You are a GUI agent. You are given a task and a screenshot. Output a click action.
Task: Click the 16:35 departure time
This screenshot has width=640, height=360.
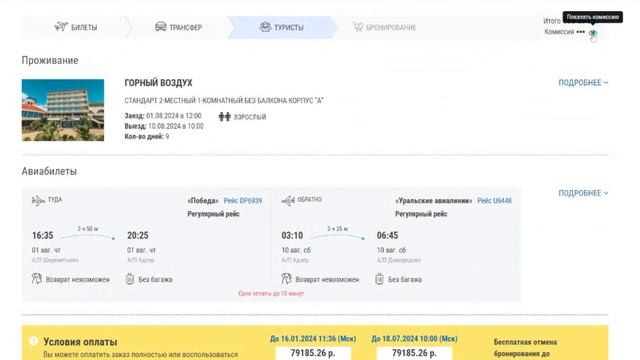point(43,236)
